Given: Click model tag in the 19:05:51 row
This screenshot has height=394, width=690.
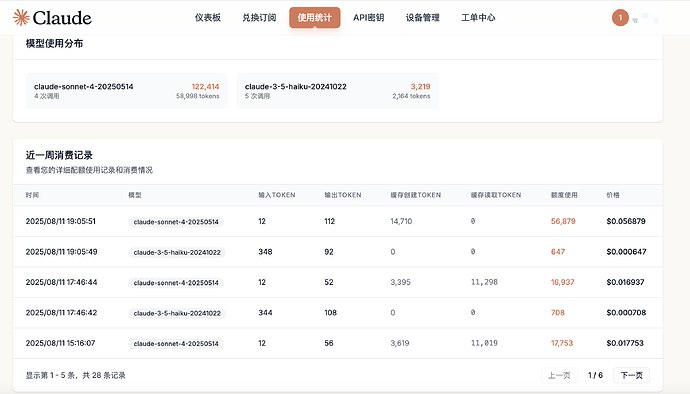Looking at the screenshot, I should (176, 222).
